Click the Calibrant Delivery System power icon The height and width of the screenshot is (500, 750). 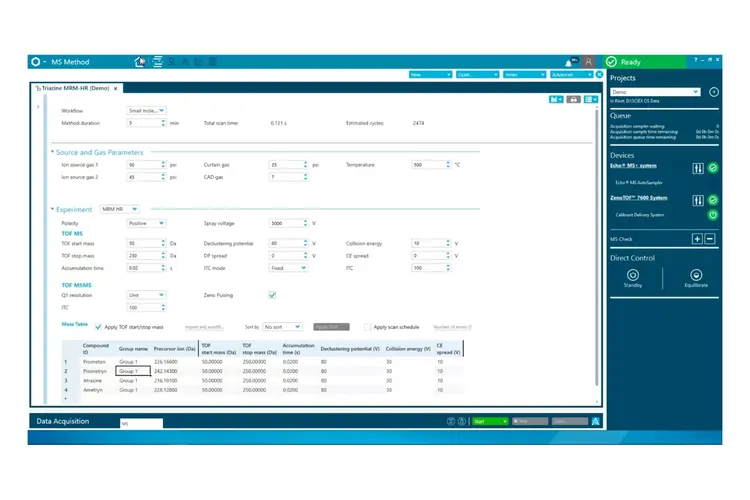[713, 214]
